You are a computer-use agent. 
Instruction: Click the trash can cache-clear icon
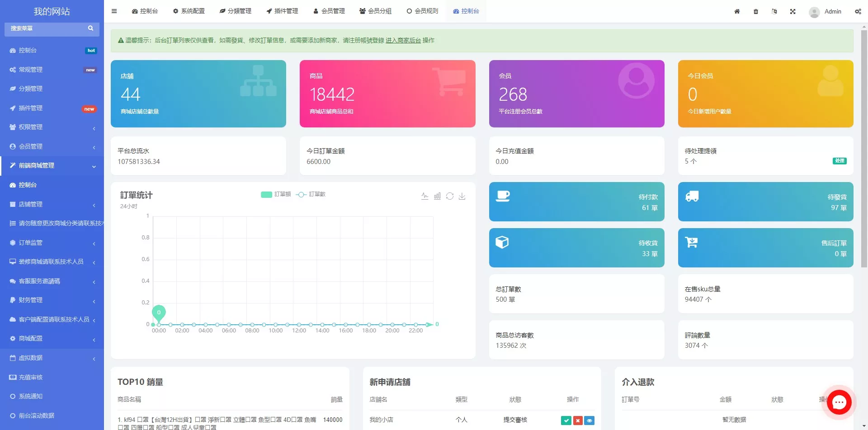756,11
